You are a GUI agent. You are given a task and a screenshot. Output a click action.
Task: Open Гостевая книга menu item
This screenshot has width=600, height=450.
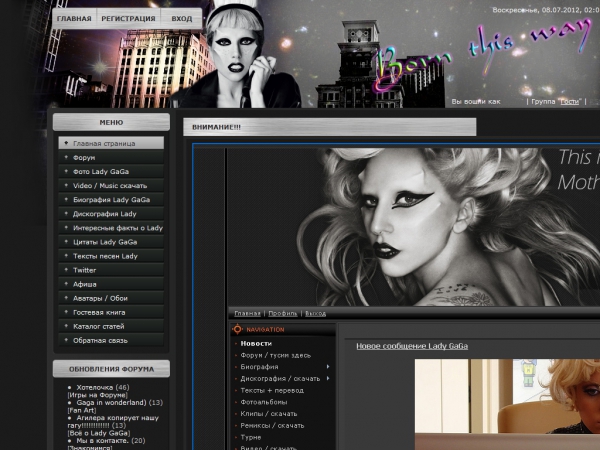(x=111, y=312)
